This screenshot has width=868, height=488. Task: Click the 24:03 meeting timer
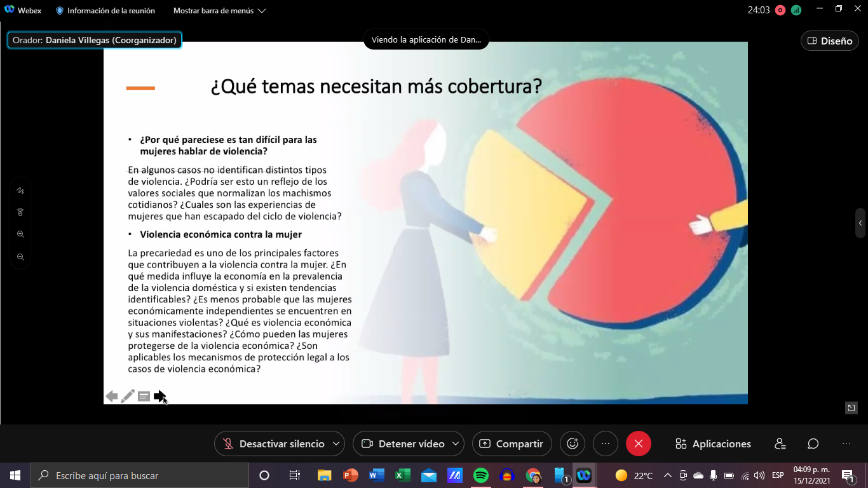tap(759, 10)
